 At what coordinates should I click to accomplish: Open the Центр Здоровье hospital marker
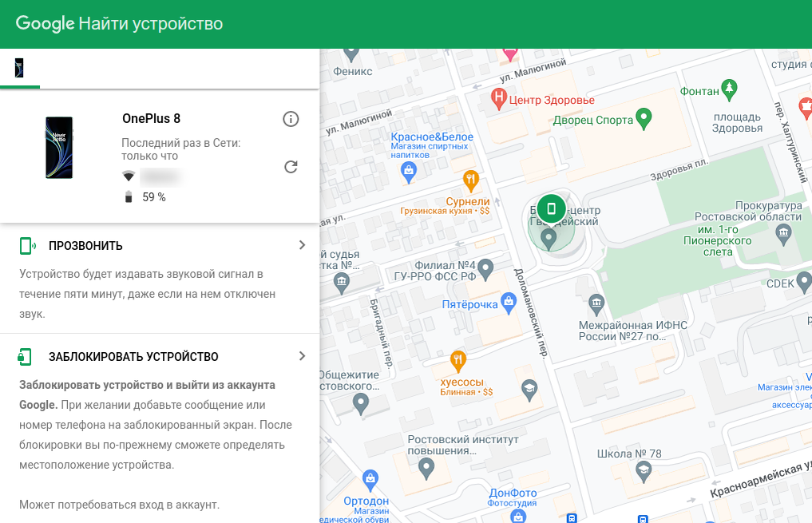pyautogui.click(x=498, y=98)
